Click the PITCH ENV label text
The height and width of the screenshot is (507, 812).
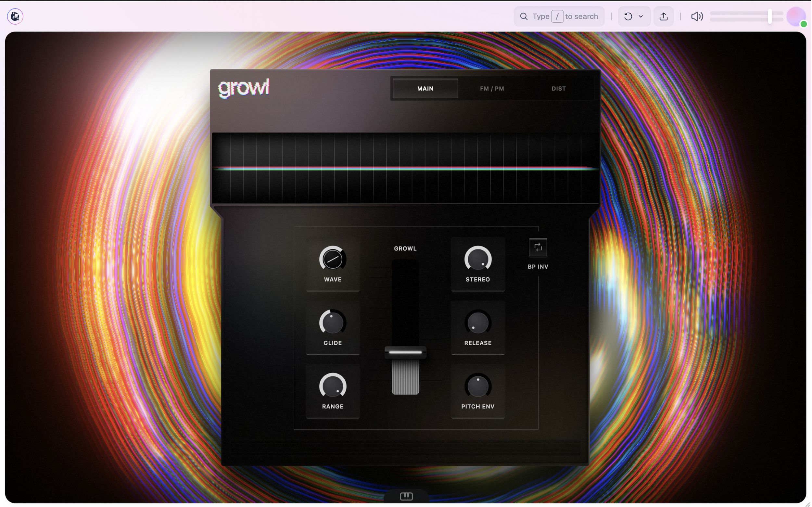coord(478,406)
